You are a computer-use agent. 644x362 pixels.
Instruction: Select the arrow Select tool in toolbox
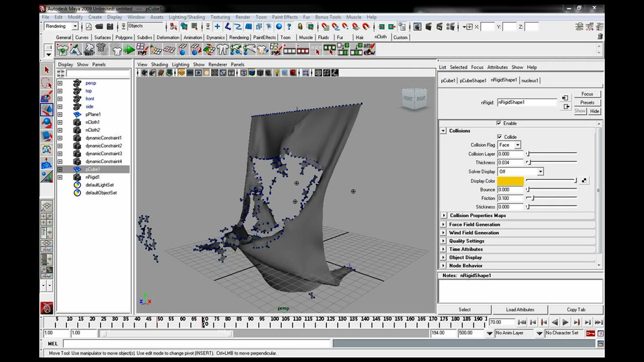point(47,70)
